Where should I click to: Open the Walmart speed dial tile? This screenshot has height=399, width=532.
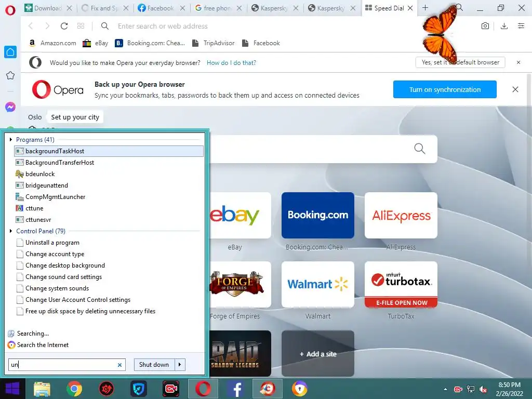pyautogui.click(x=318, y=284)
